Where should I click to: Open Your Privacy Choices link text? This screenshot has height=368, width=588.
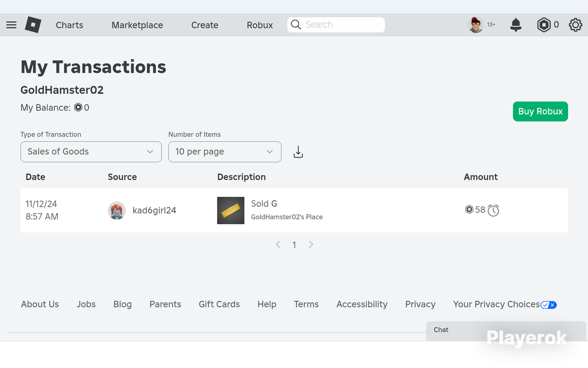pyautogui.click(x=496, y=304)
